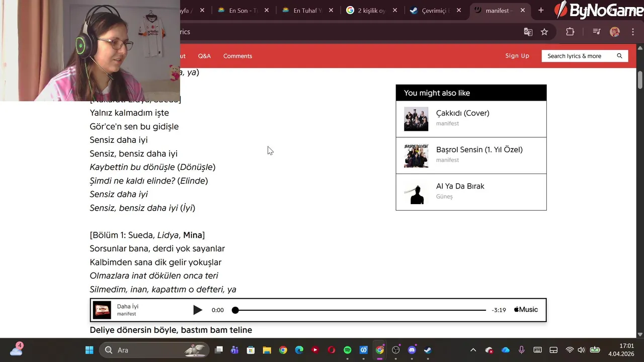Click Çakkıdı cover thumbnail
644x362 pixels.
pyautogui.click(x=416, y=119)
